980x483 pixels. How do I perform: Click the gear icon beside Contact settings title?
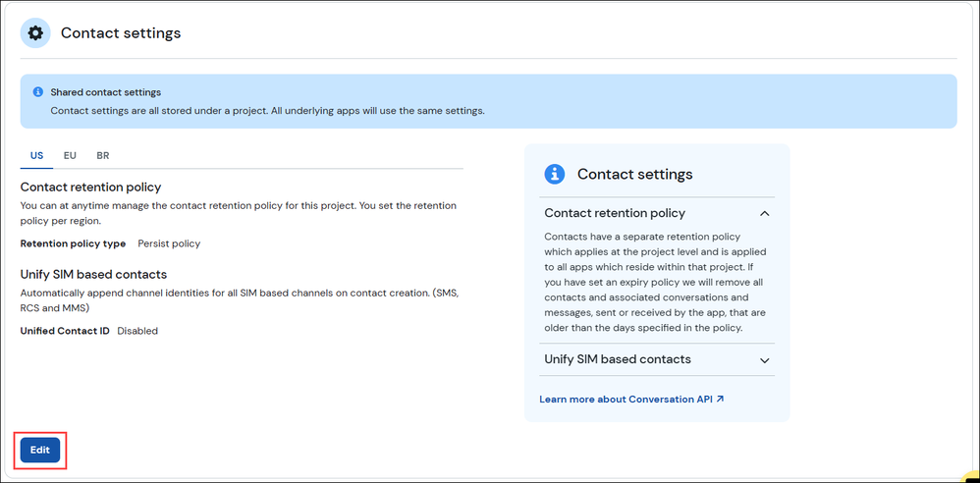pyautogui.click(x=35, y=33)
